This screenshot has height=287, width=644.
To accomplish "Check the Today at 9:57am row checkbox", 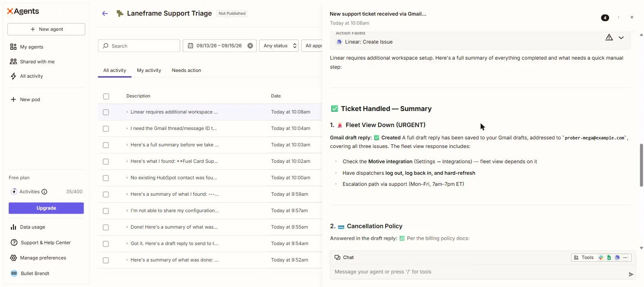I will click(x=106, y=211).
